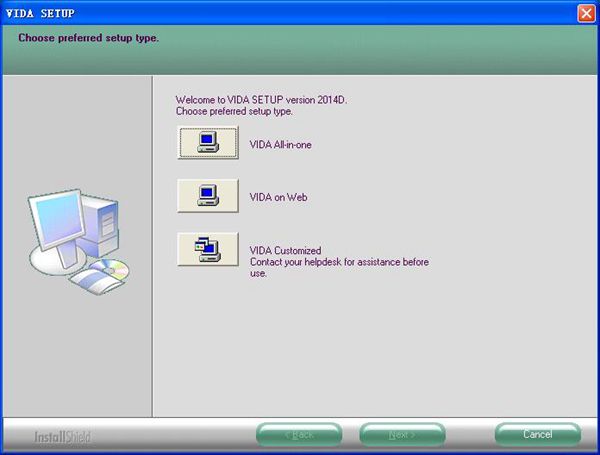The height and width of the screenshot is (455, 600).
Task: Click the Cancel button
Action: 538,434
